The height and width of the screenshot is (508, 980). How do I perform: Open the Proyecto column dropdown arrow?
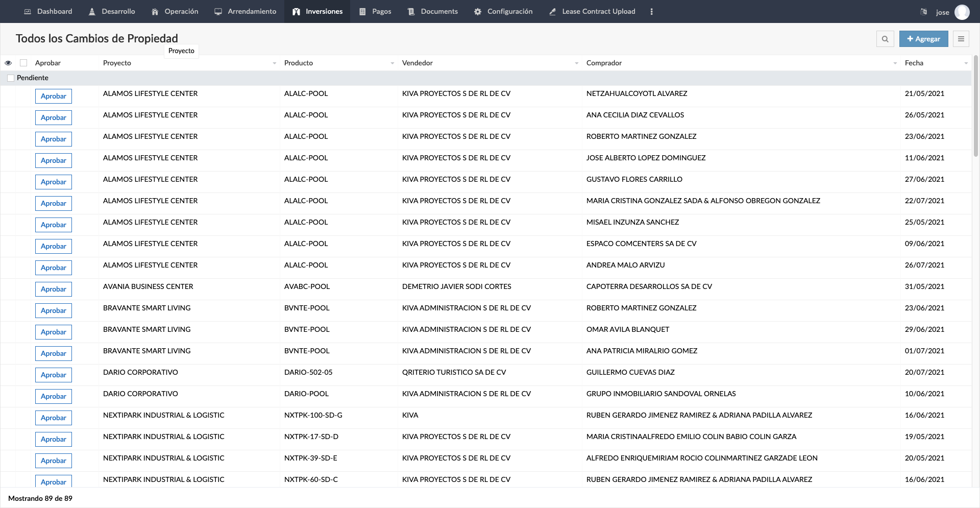(x=274, y=63)
